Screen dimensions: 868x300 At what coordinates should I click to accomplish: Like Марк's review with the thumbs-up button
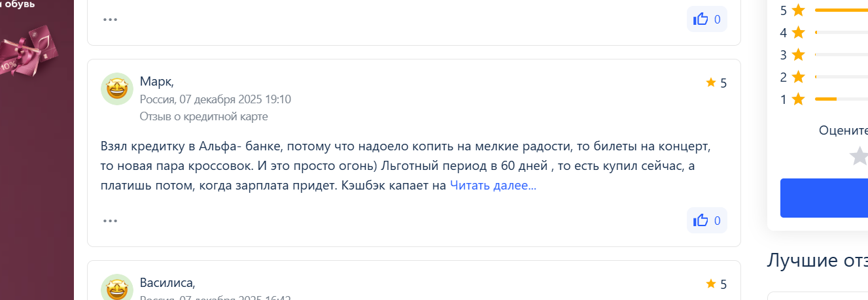point(706,220)
